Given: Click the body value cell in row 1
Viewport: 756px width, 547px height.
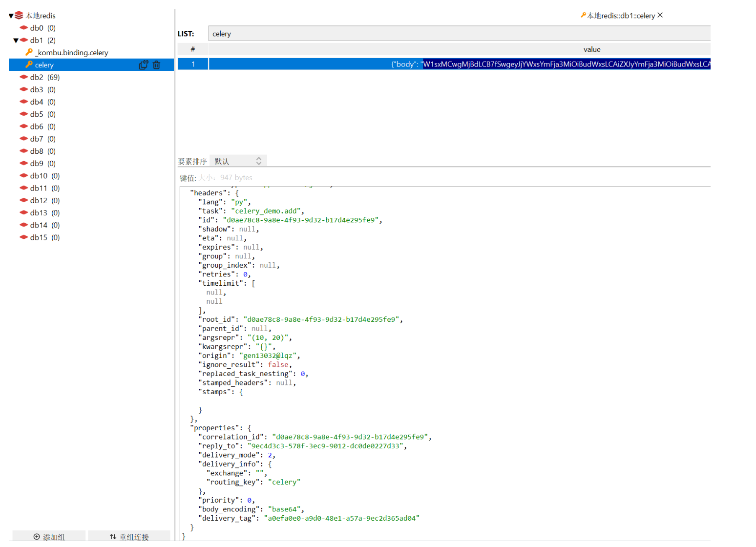Looking at the screenshot, I should [x=460, y=64].
